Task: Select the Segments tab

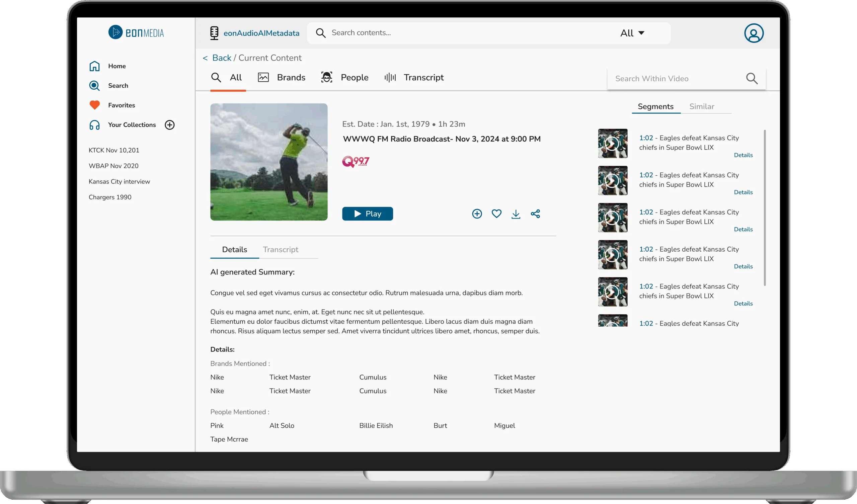Action: pyautogui.click(x=655, y=106)
